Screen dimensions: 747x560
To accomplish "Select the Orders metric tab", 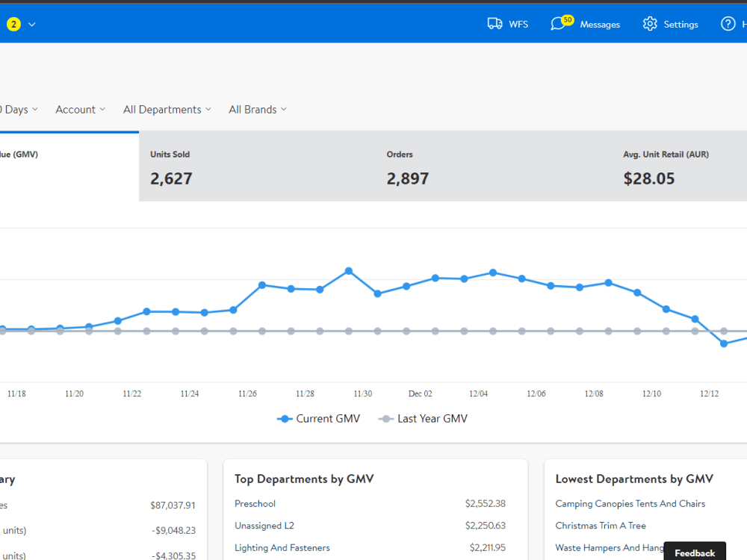I will (494, 167).
